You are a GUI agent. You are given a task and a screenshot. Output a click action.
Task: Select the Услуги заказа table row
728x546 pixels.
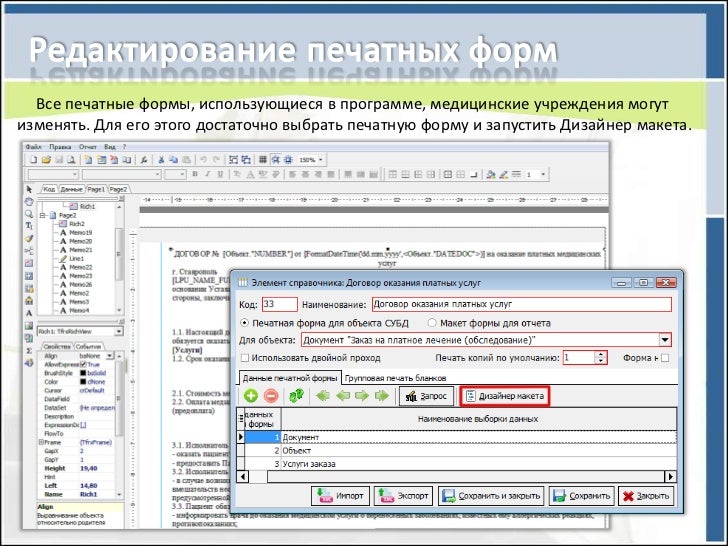456,464
